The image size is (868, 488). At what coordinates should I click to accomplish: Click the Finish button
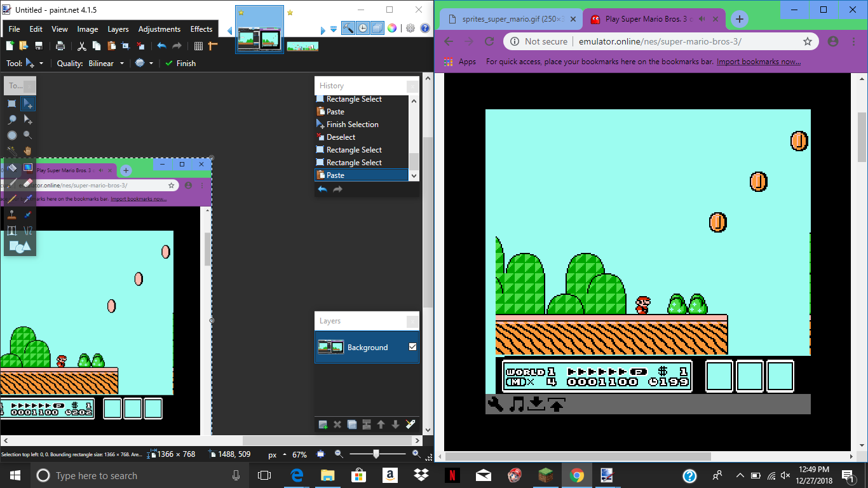(180, 64)
